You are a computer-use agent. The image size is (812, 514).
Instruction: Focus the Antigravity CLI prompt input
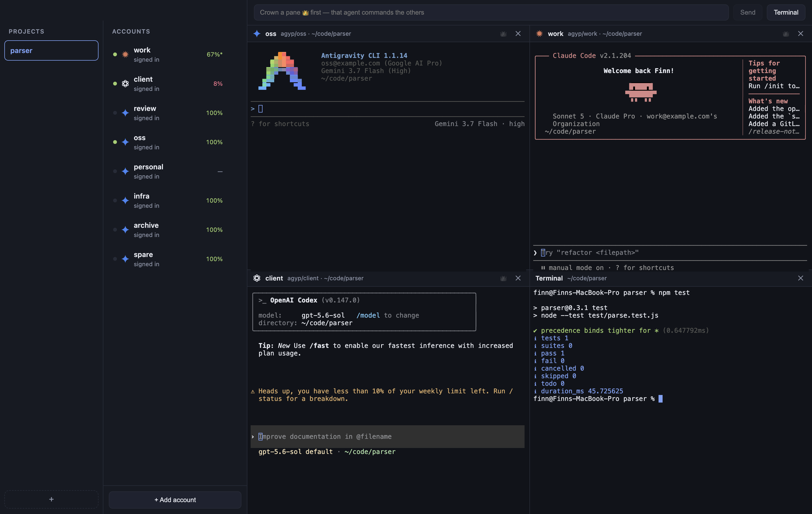pyautogui.click(x=387, y=109)
